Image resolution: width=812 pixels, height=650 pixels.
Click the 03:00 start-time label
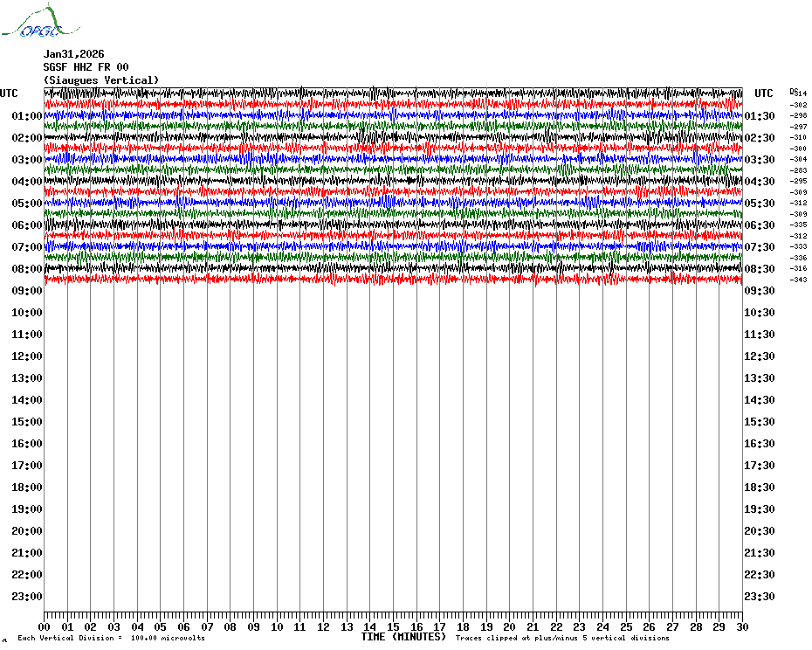pyautogui.click(x=27, y=159)
